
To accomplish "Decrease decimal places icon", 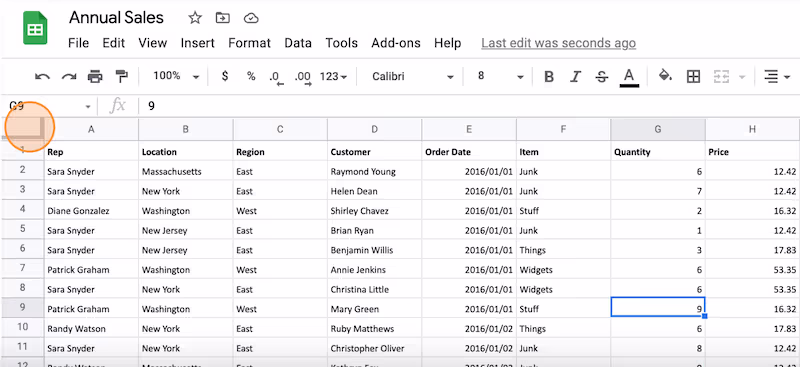I will click(x=276, y=77).
